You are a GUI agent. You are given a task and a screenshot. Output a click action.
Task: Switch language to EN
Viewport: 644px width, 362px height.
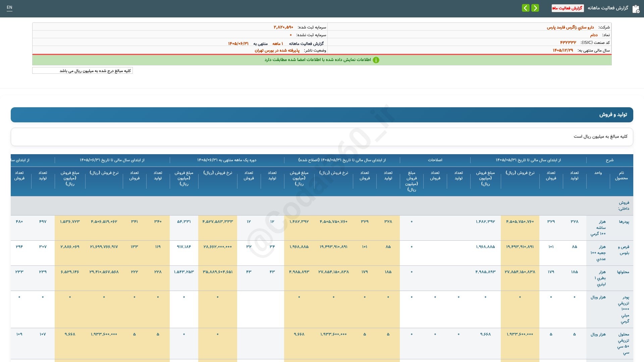[x=9, y=7]
